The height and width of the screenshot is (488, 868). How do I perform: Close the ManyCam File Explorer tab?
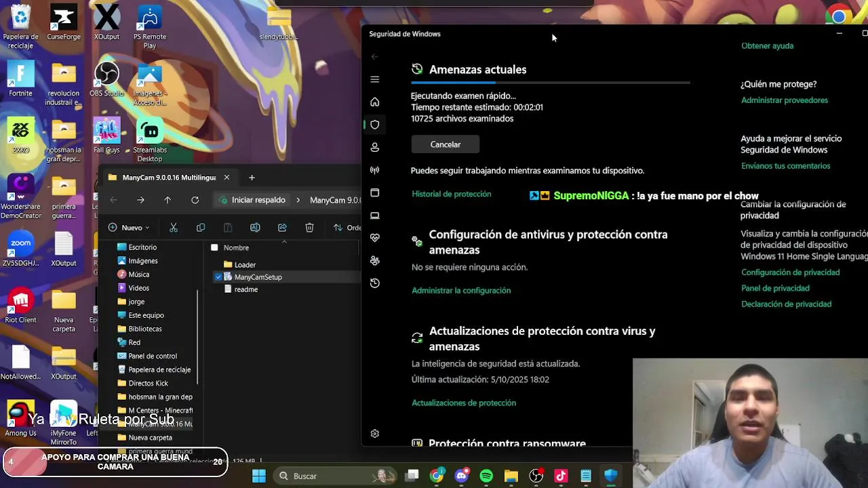pos(226,178)
